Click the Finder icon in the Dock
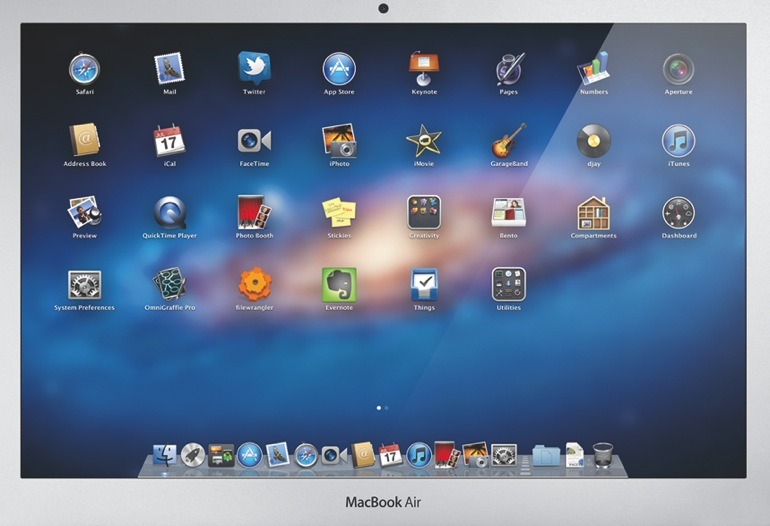The image size is (770, 526). click(x=164, y=456)
